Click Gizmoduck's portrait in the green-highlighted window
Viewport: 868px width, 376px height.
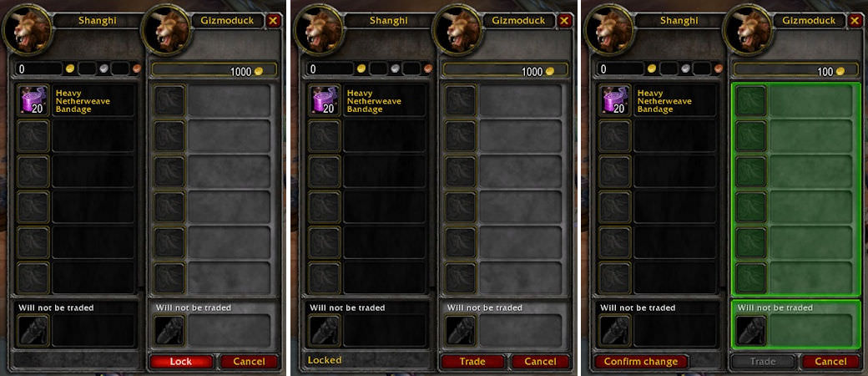(x=749, y=29)
